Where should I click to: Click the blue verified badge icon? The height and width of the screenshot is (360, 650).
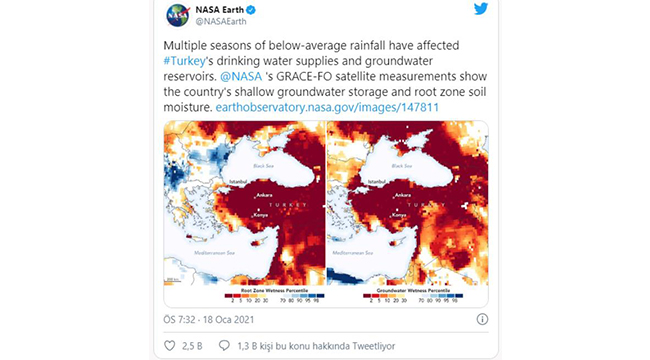pos(251,10)
